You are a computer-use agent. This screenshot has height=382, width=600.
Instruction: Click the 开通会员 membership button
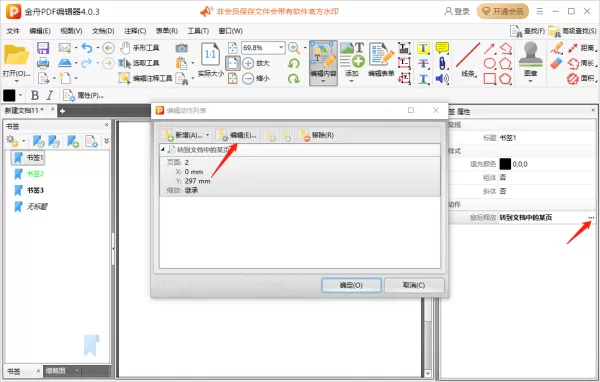pyautogui.click(x=503, y=11)
